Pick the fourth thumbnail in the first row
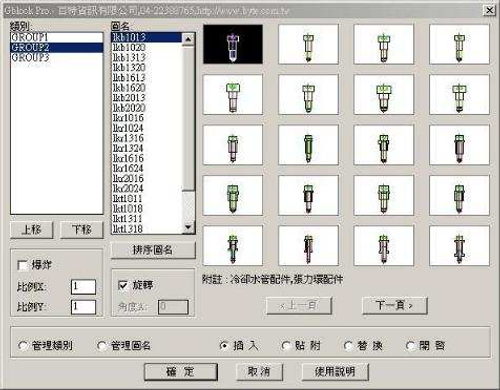Viewport: 500px width, 390px height. (x=459, y=44)
